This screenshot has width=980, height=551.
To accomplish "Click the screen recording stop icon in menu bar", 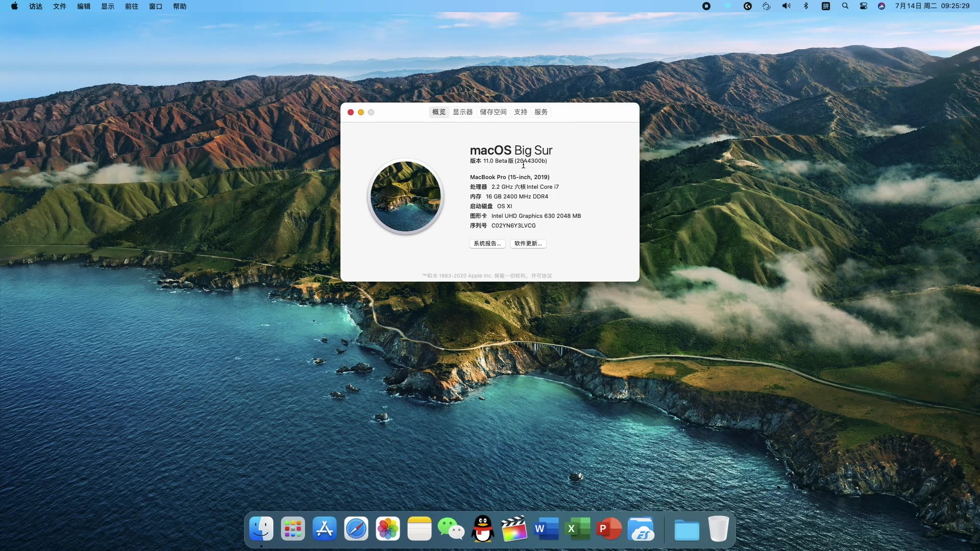I will 706,6.
